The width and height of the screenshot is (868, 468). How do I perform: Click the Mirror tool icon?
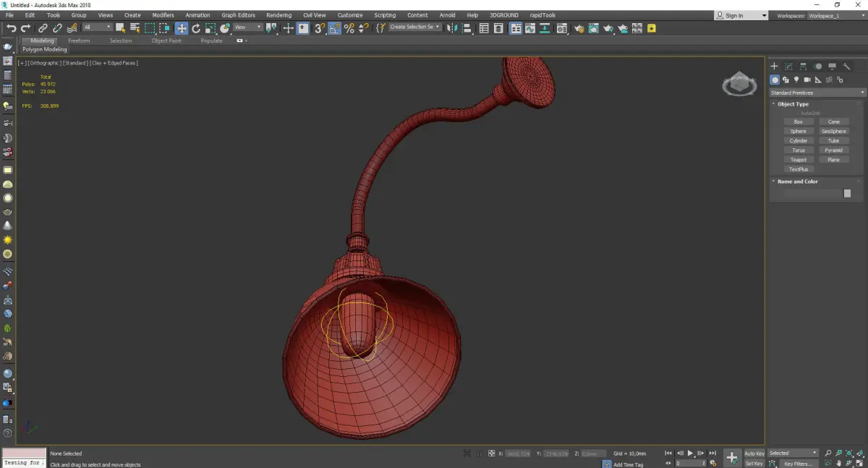(452, 28)
